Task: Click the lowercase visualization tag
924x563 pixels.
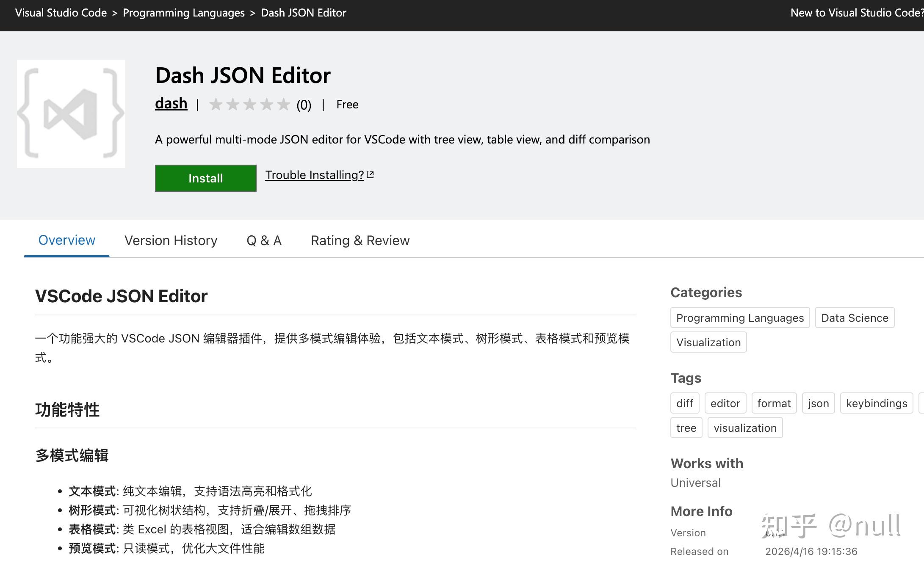Action: click(745, 428)
